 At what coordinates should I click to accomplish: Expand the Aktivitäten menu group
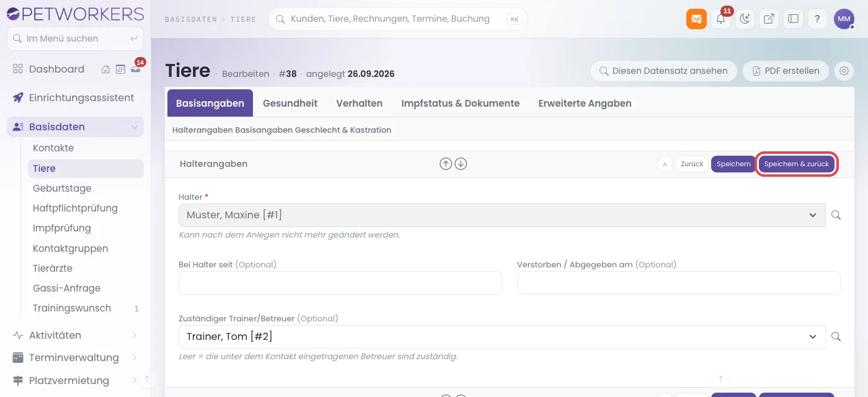[75, 335]
